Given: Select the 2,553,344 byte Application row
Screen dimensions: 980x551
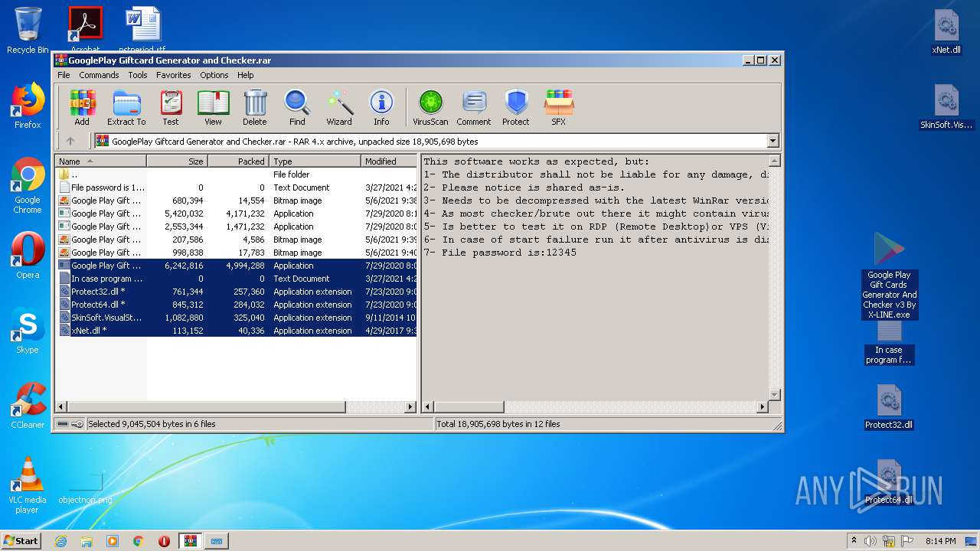Looking at the screenshot, I should [236, 227].
